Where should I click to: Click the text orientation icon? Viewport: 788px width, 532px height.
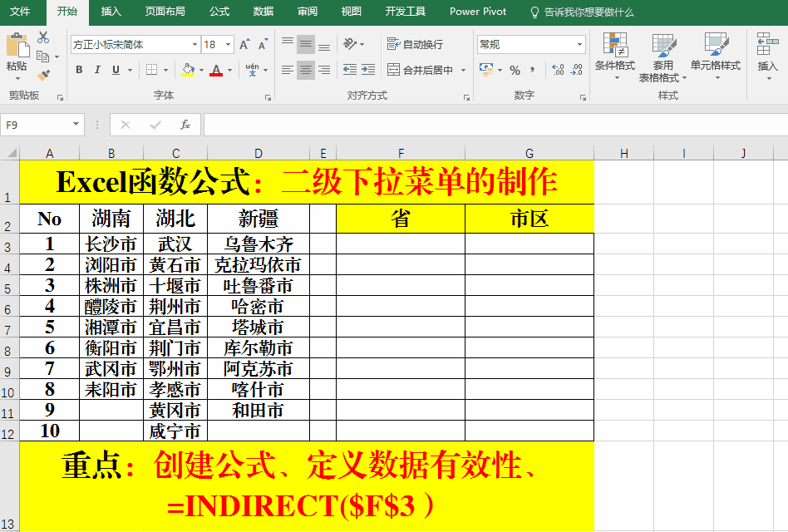(x=350, y=44)
